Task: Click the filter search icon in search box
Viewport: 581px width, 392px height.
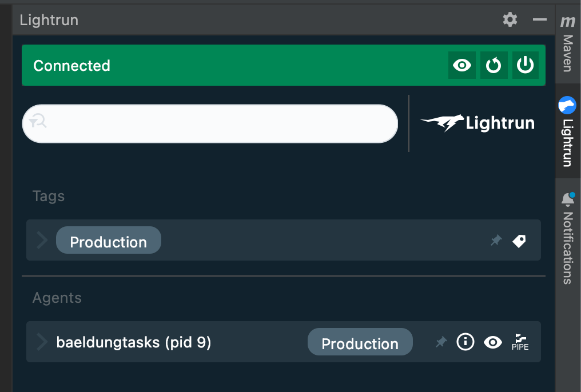Action: (38, 121)
